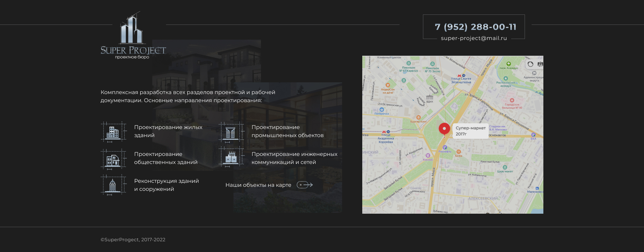The width and height of the screenshot is (644, 252).
Task: Click the map-book icon at the map's corner
Action: (x=540, y=64)
